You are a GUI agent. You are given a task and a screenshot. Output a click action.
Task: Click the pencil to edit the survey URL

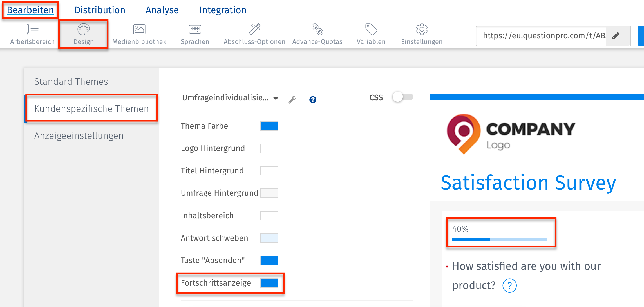[616, 35]
